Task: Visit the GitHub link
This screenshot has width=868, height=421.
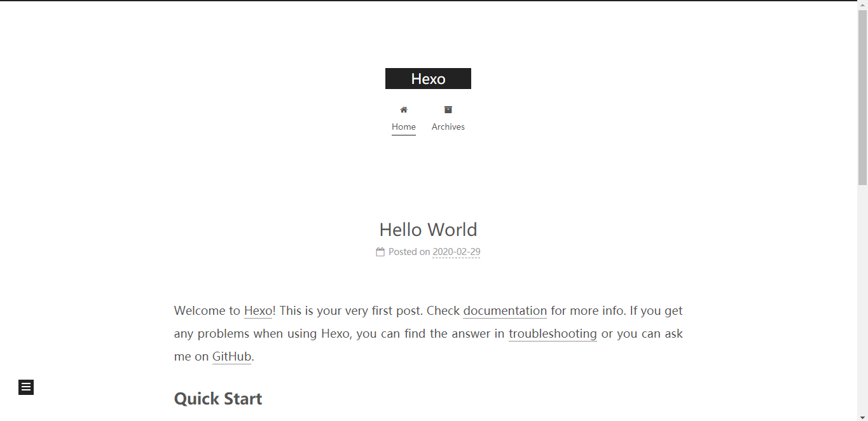Action: 232,357
